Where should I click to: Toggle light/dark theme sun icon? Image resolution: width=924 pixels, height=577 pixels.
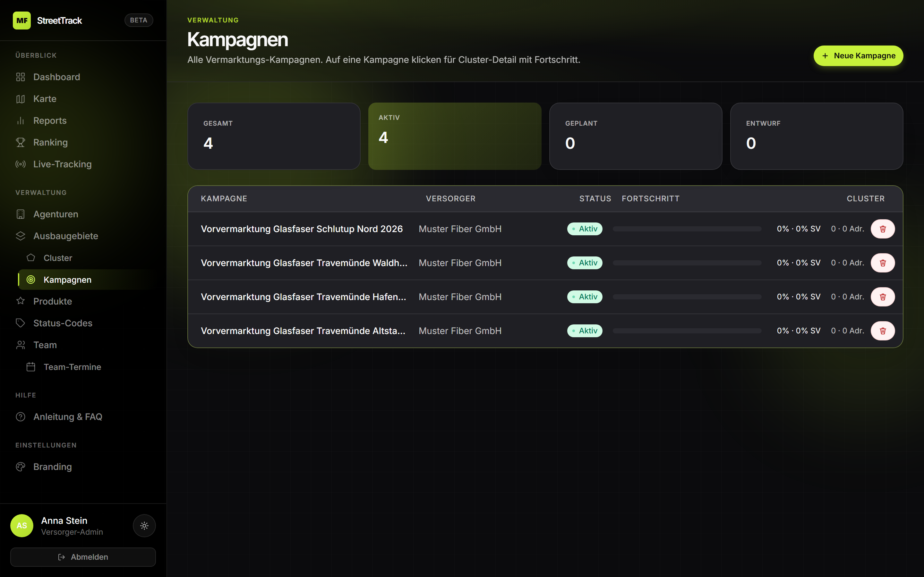144,525
